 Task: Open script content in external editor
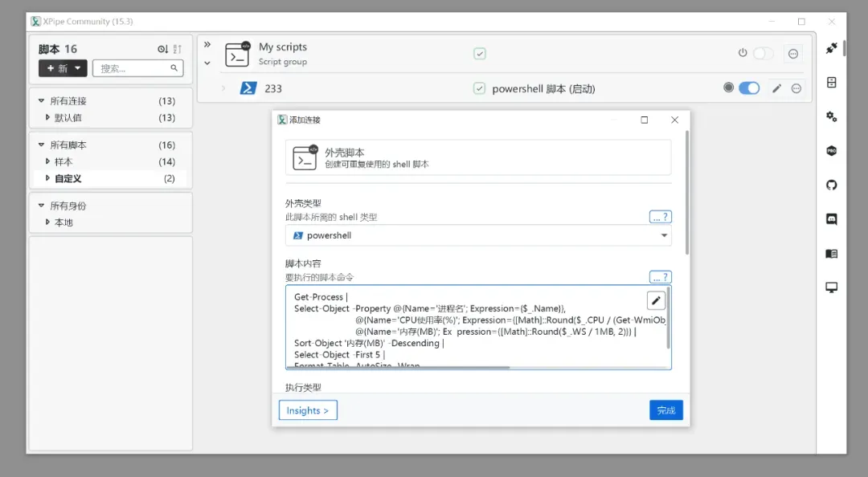[x=656, y=300]
